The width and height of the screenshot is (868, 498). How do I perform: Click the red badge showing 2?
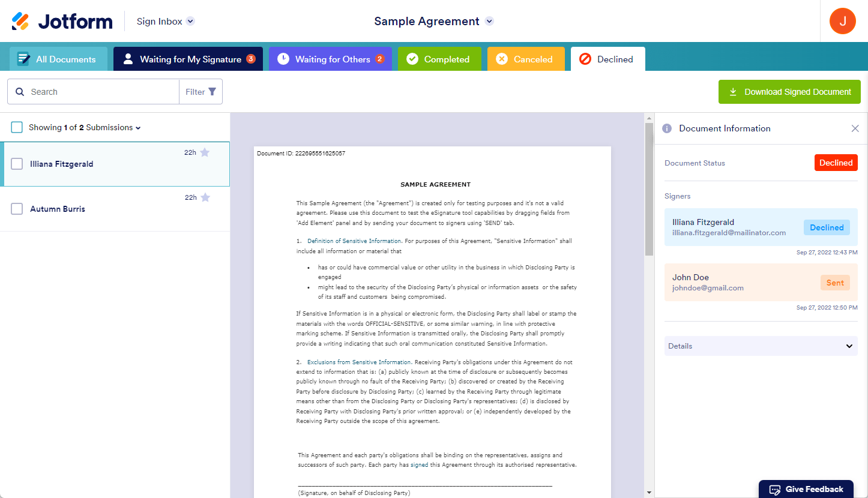click(x=379, y=59)
